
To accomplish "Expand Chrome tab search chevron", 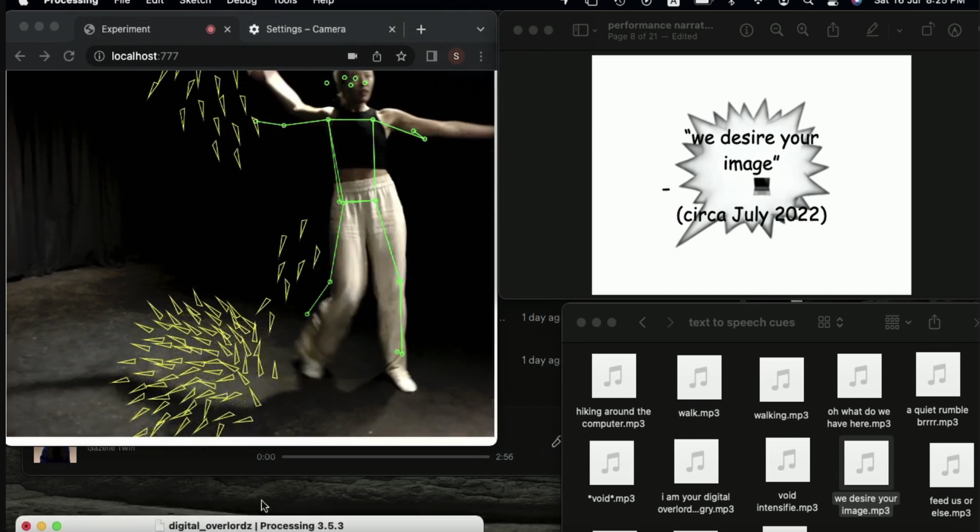I will pyautogui.click(x=480, y=29).
